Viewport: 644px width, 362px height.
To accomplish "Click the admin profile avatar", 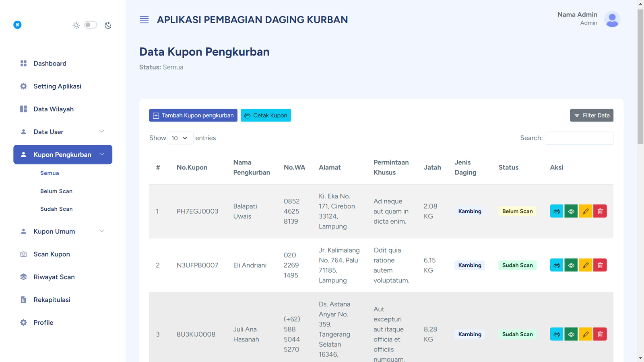I will 612,19.
